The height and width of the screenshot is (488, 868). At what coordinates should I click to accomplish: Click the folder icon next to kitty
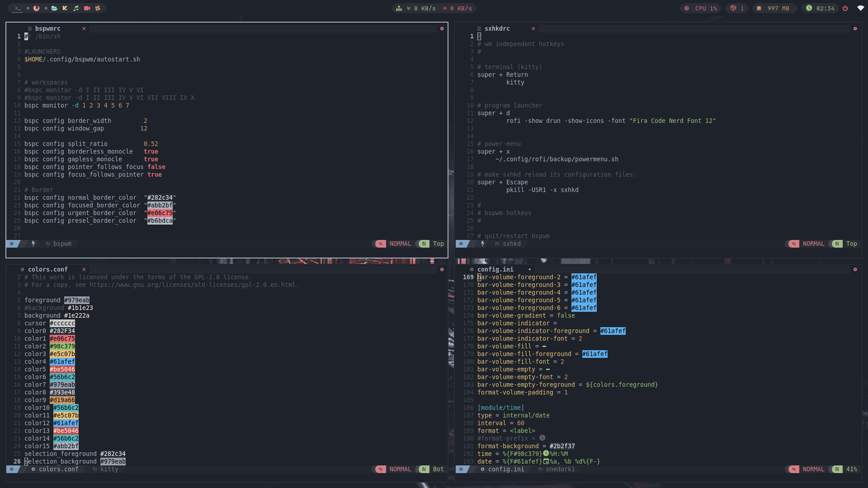95,469
